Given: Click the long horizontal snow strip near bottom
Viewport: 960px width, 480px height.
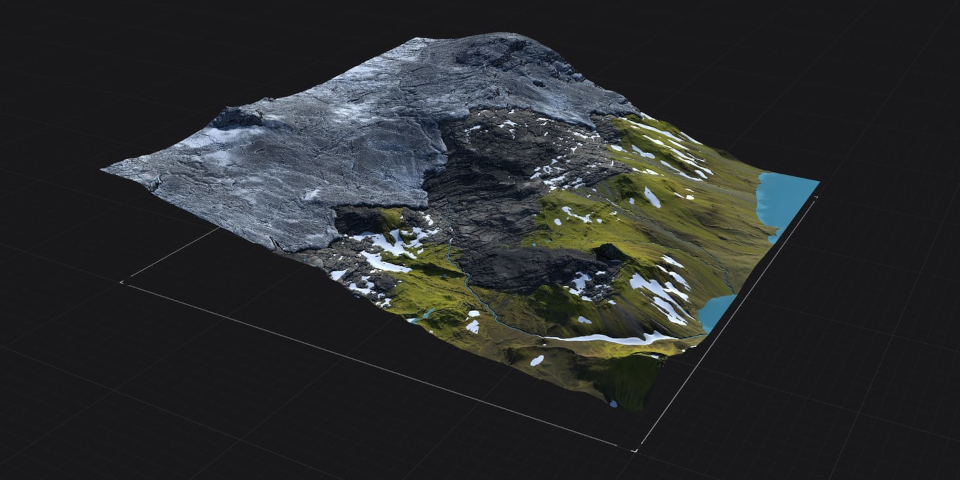Looking at the screenshot, I should [610, 340].
